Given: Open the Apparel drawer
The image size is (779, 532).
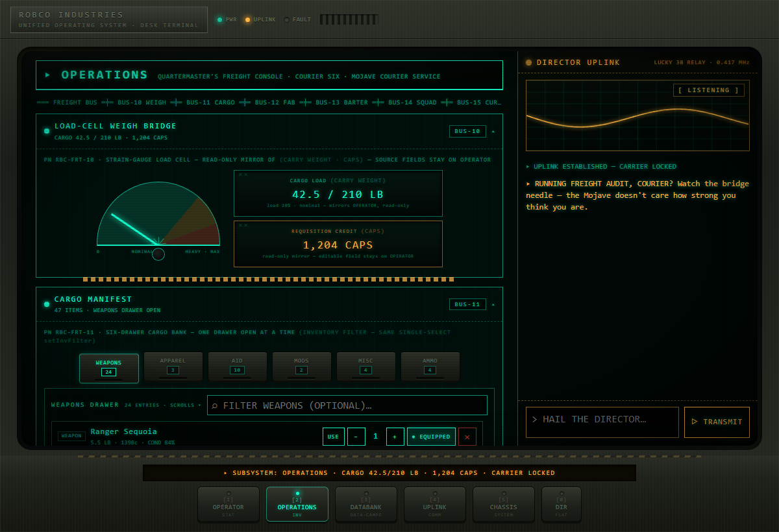Looking at the screenshot, I should tap(173, 367).
